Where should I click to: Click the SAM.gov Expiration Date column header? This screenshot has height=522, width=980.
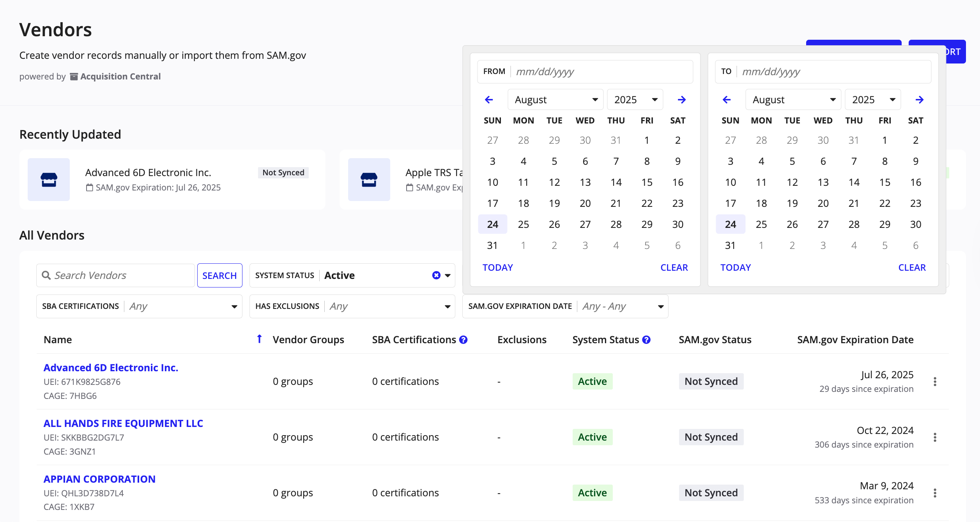pos(855,340)
